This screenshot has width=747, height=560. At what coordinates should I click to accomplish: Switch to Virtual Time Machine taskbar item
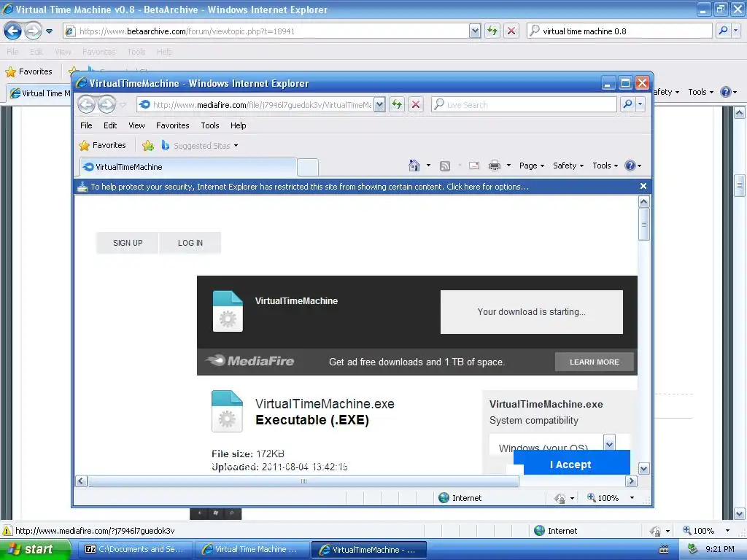(x=252, y=549)
